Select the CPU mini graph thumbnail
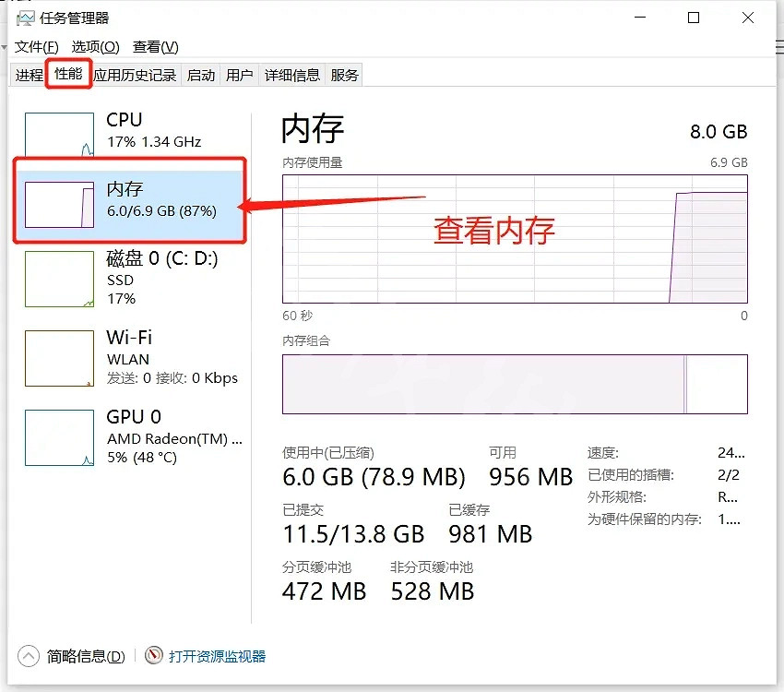This screenshot has width=784, height=692. click(59, 134)
